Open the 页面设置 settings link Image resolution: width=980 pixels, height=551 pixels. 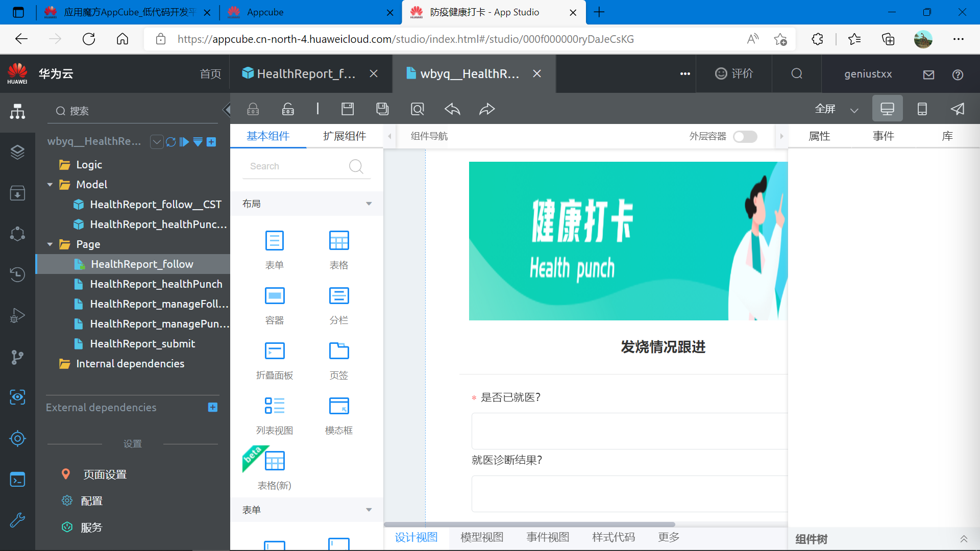click(x=105, y=474)
